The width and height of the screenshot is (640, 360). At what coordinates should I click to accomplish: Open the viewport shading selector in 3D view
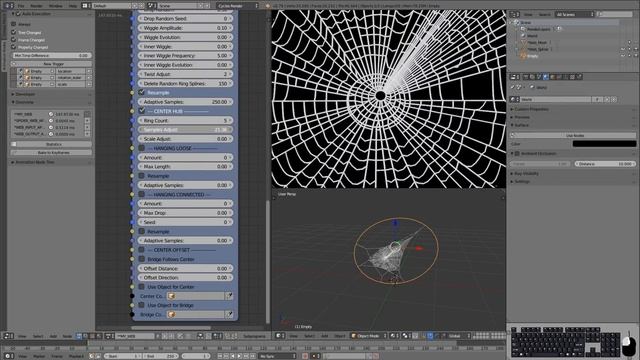[x=394, y=336]
